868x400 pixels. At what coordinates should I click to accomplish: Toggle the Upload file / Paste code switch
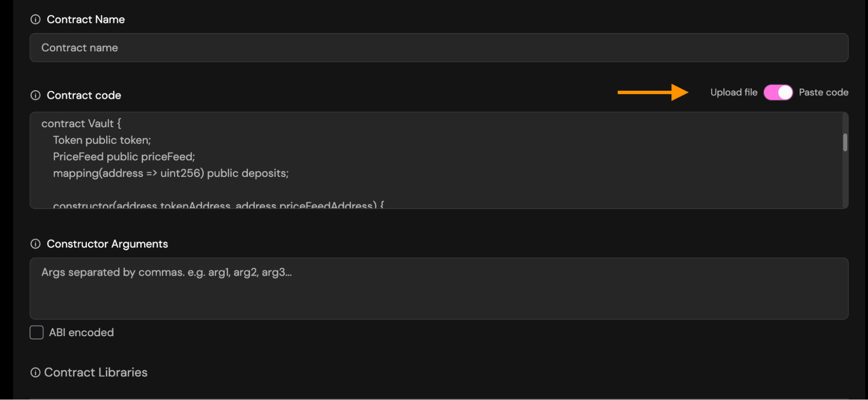tap(778, 93)
